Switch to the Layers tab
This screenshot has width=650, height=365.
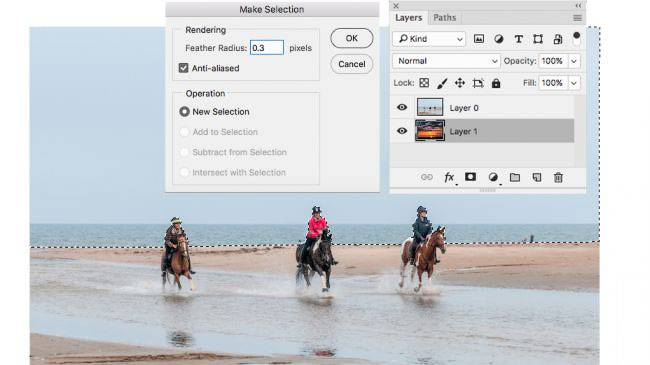pyautogui.click(x=408, y=18)
